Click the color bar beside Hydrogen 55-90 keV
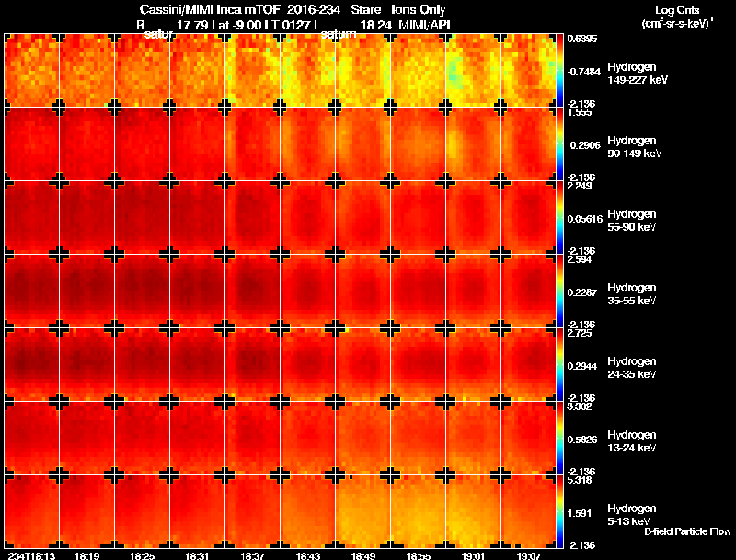Viewport: 736px width, 560px height. tap(559, 218)
